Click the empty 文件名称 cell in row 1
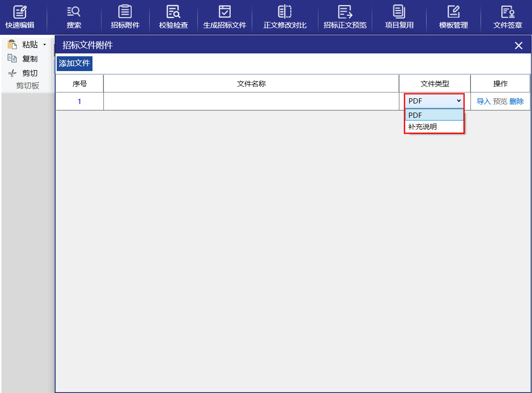 [x=251, y=101]
